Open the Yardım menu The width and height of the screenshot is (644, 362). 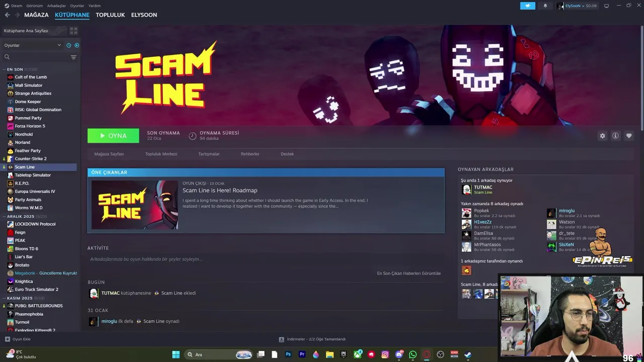pos(95,6)
